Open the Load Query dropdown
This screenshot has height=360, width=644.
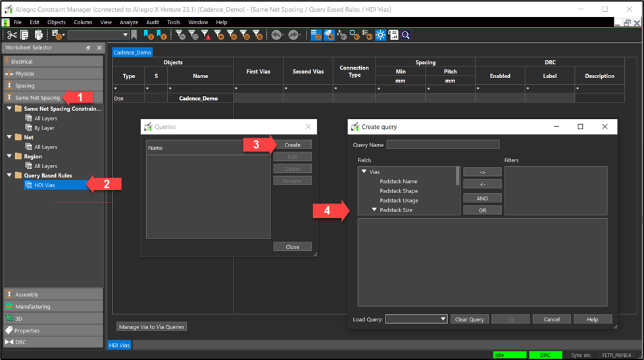[x=443, y=319]
